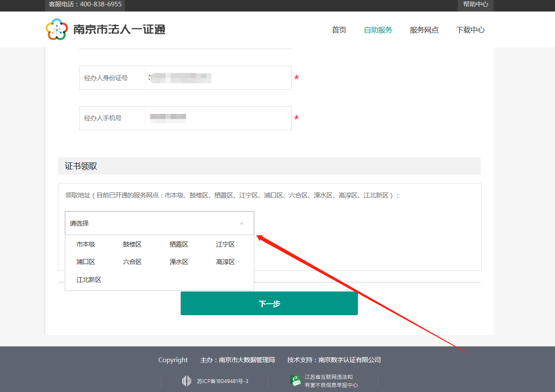Click the 经办人手机号 input field
This screenshot has height=392, width=555.
coord(218,118)
